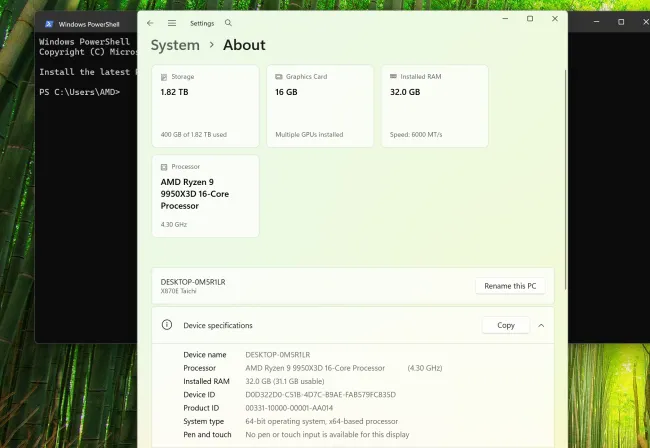Open the AMD Ryzen 9 Processor card
The width and height of the screenshot is (650, 448).
point(205,195)
